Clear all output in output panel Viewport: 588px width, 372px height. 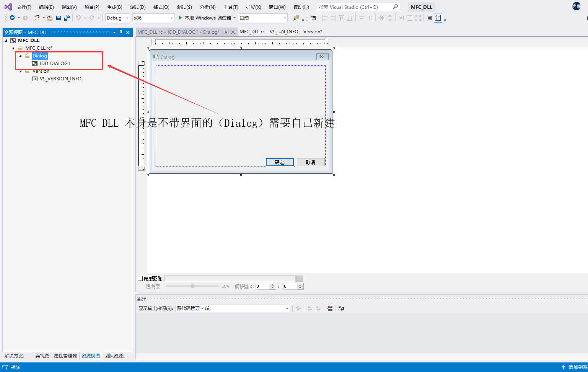pyautogui.click(x=330, y=308)
